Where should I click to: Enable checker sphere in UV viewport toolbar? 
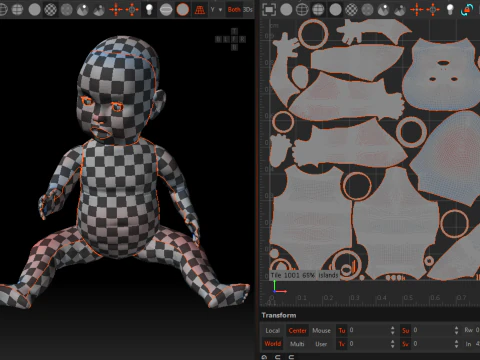click(x=351, y=10)
